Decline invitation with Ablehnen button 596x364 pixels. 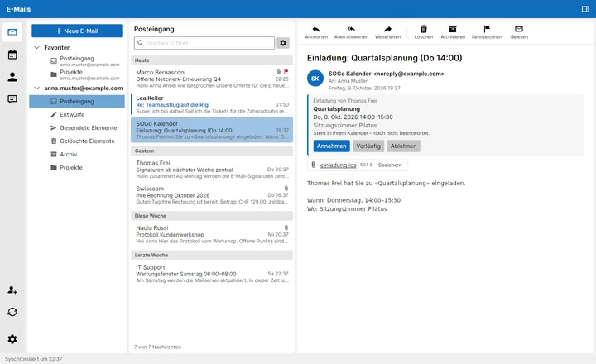(x=403, y=146)
